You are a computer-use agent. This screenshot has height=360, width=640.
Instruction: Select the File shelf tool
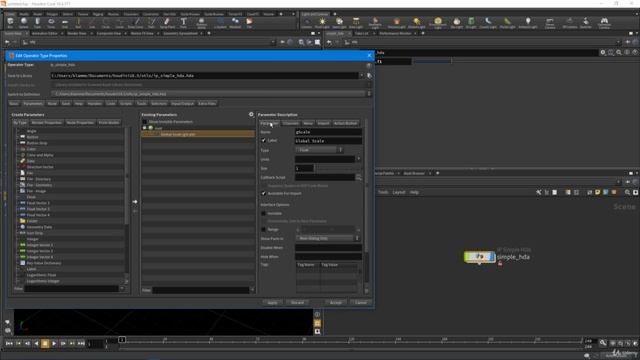coord(249,23)
